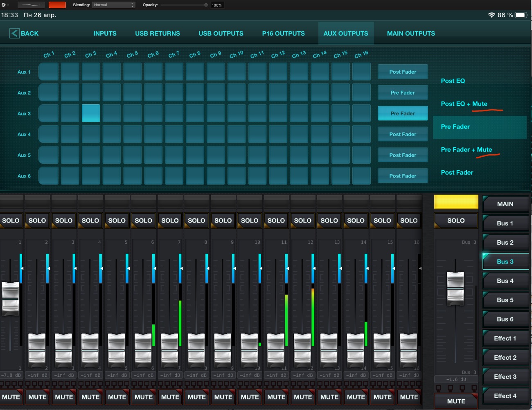The image size is (532, 410).
Task: Switch to the MAIN mix layer
Action: click(x=505, y=204)
